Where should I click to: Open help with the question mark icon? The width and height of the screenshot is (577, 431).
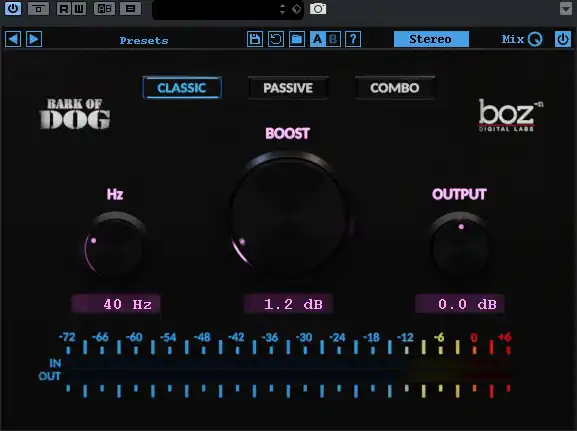353,39
